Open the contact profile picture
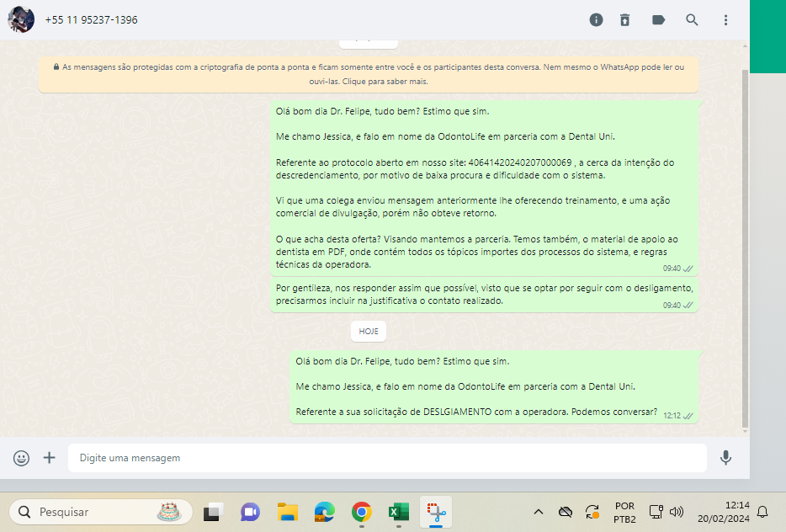 21,19
